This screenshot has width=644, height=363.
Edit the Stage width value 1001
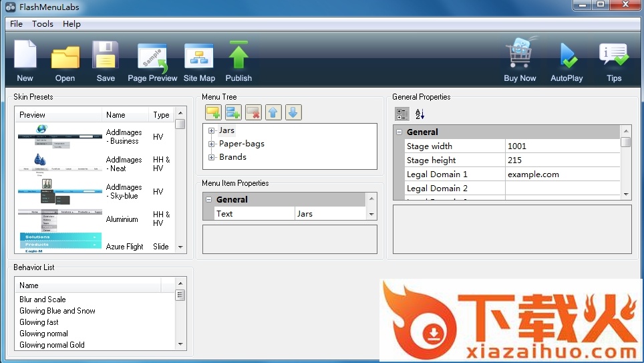click(562, 146)
